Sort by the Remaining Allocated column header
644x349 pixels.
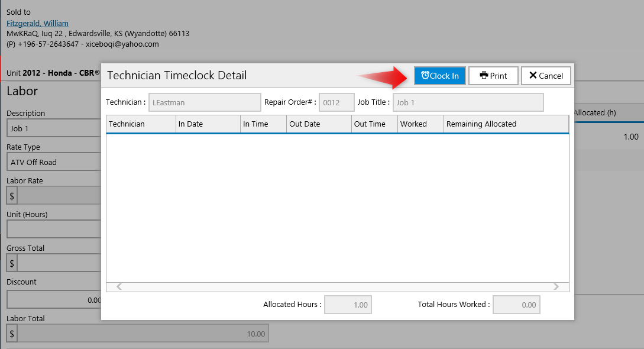pos(506,124)
